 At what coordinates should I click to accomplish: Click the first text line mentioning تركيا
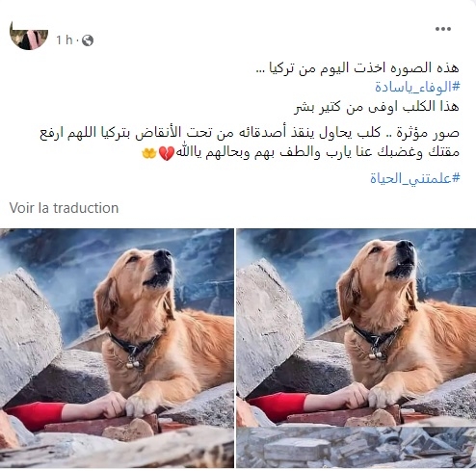tap(357, 68)
